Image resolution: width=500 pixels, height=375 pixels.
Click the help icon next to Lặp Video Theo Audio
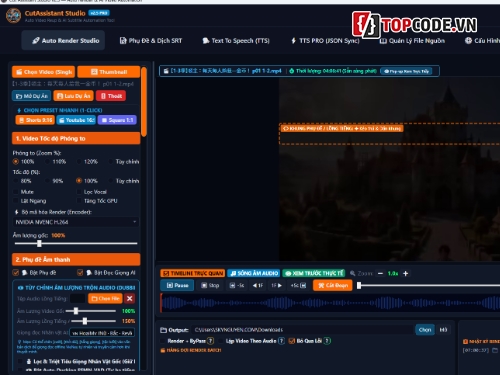tap(281, 341)
